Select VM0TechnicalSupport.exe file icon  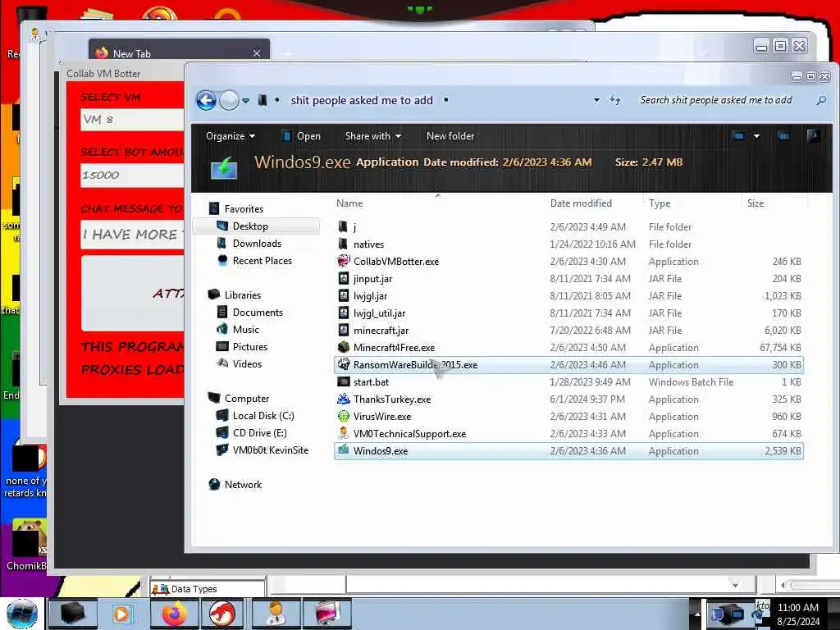coord(343,433)
